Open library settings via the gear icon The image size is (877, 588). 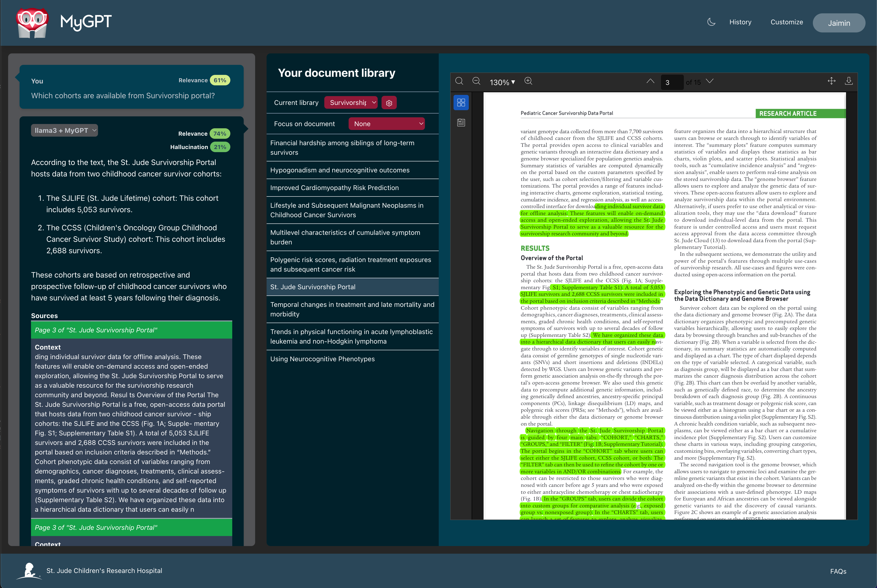[x=389, y=102]
